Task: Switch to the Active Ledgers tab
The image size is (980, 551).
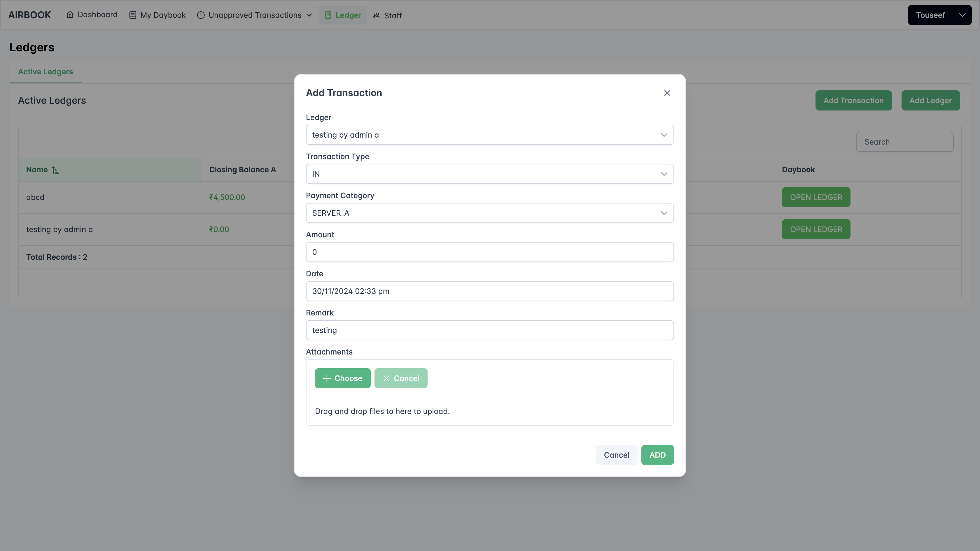Action: click(x=45, y=71)
